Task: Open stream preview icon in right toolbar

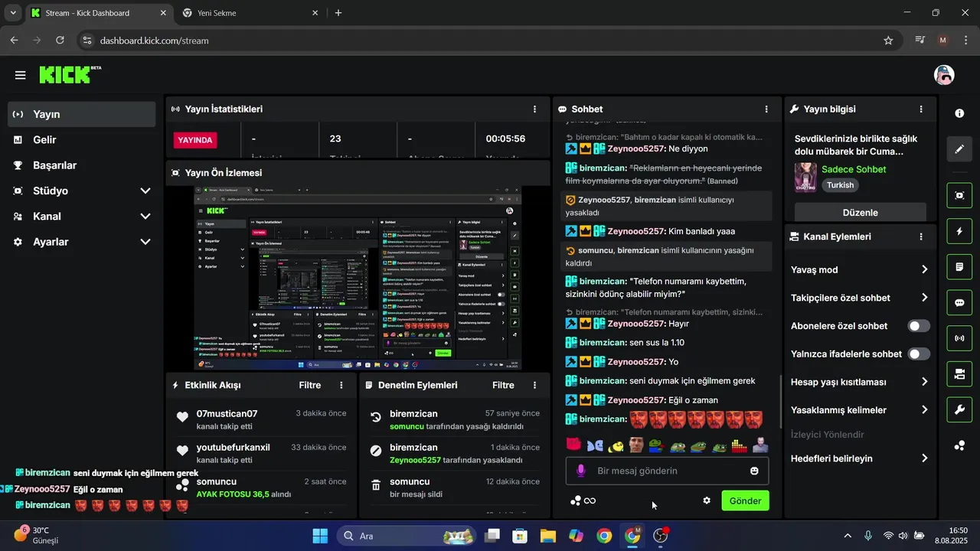Action: click(959, 195)
